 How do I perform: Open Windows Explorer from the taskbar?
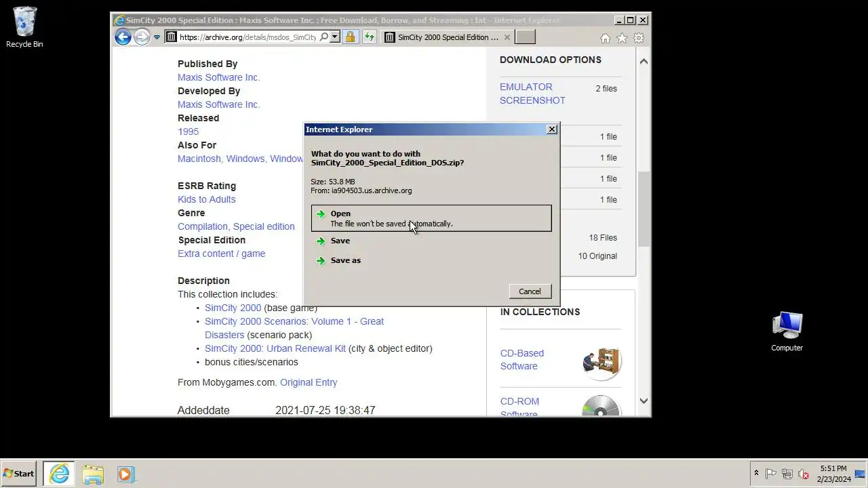coord(93,474)
